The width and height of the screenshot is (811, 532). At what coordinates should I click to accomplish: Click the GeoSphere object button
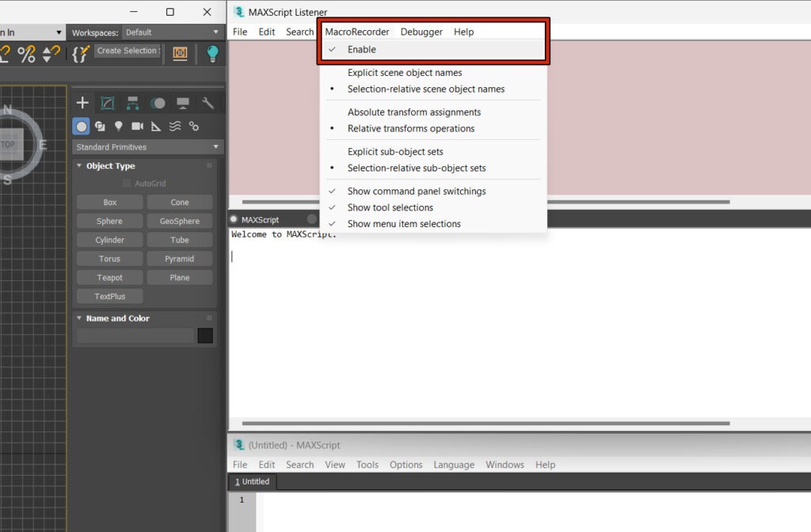coord(180,222)
